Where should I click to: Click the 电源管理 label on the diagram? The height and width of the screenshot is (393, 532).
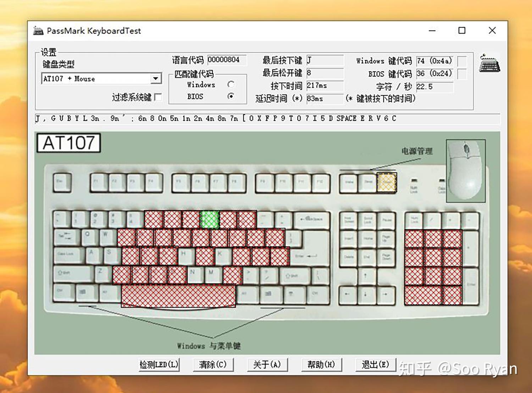(x=417, y=151)
